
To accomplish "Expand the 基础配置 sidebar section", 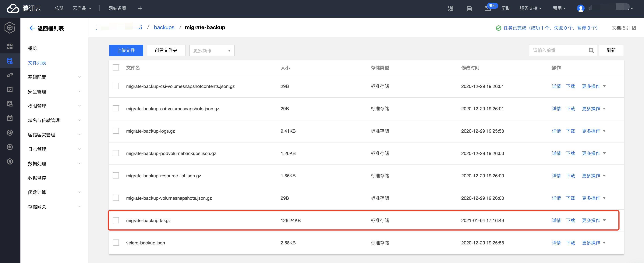I will 54,77.
